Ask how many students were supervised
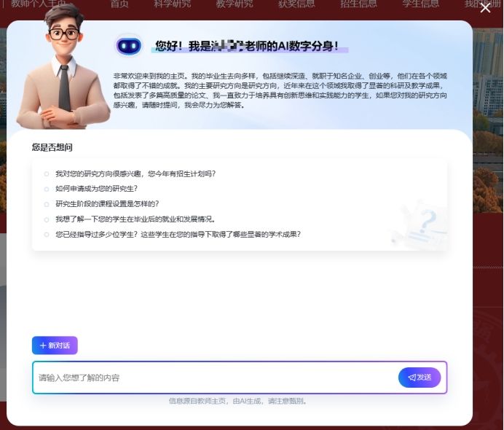504x430 pixels. [x=178, y=234]
